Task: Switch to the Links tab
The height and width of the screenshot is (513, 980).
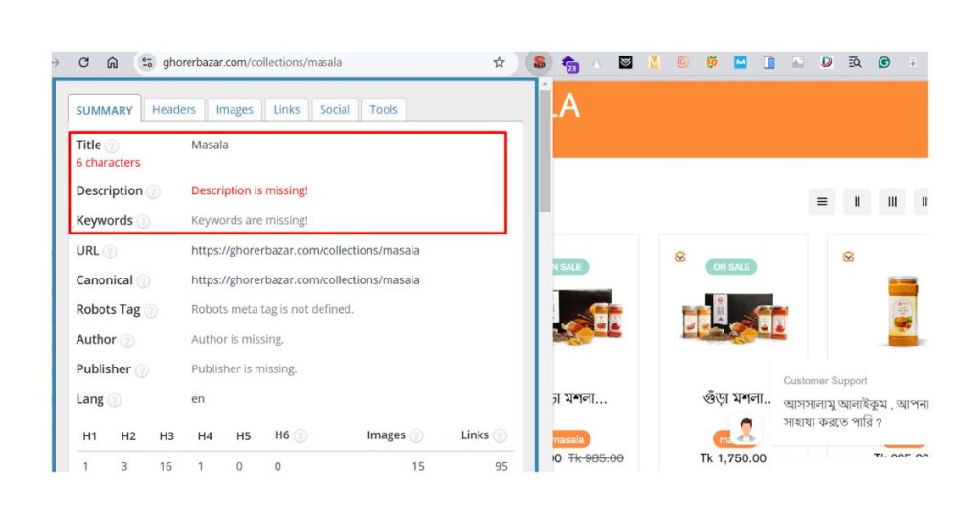Action: [x=286, y=110]
